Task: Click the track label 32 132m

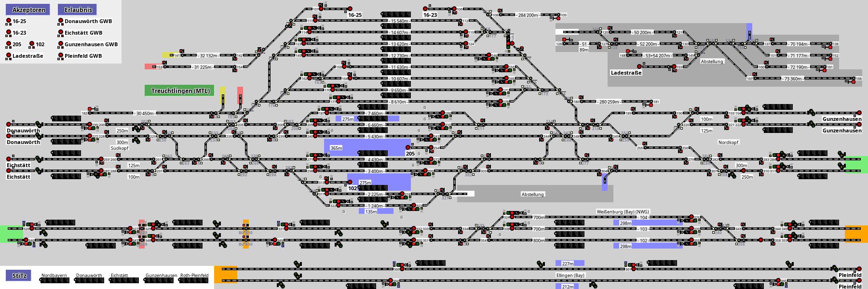Action: [x=208, y=55]
